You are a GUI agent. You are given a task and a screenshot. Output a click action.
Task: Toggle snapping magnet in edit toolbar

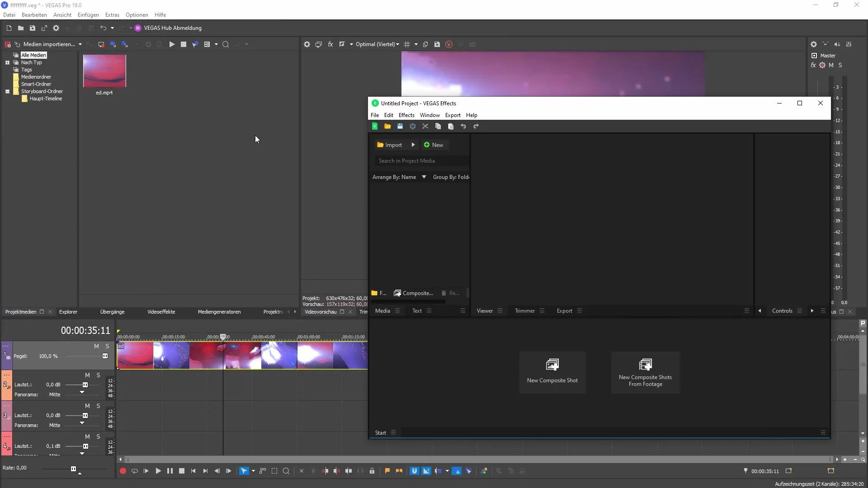414,471
